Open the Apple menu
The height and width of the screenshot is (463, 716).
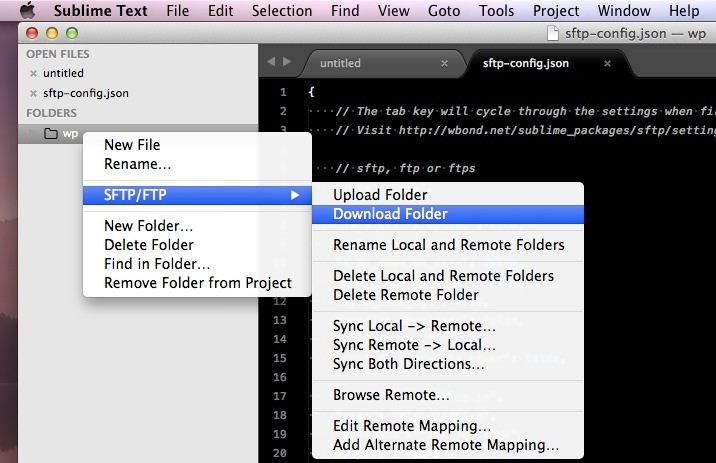(28, 10)
